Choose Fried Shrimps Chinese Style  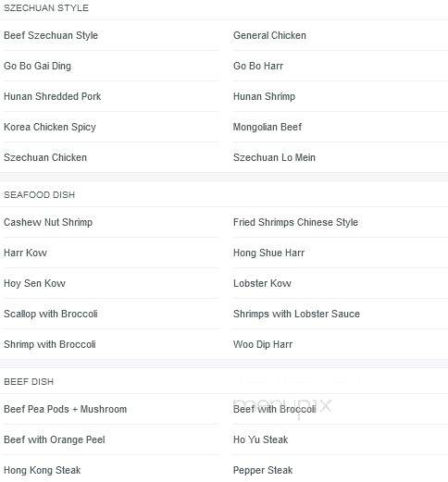tap(295, 222)
